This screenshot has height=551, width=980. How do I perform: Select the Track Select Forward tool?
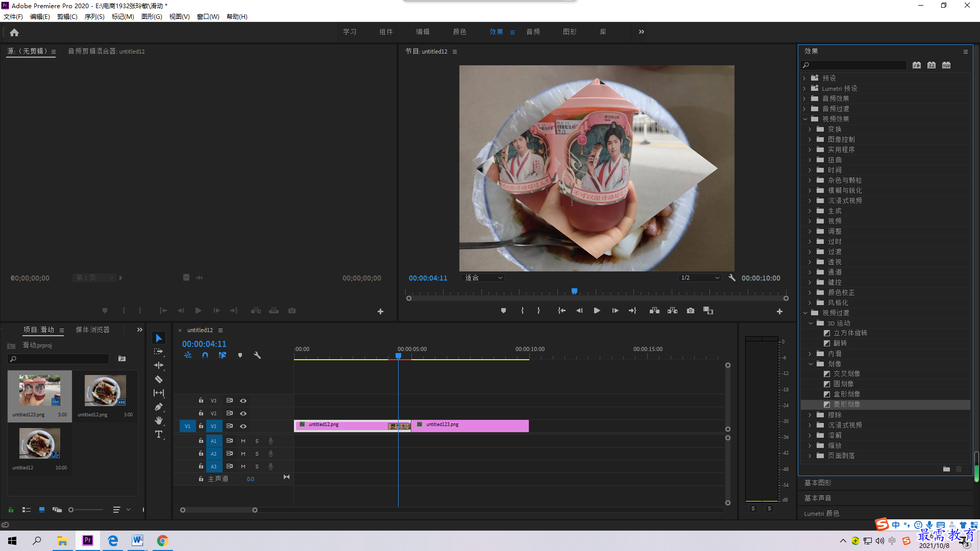click(x=159, y=352)
